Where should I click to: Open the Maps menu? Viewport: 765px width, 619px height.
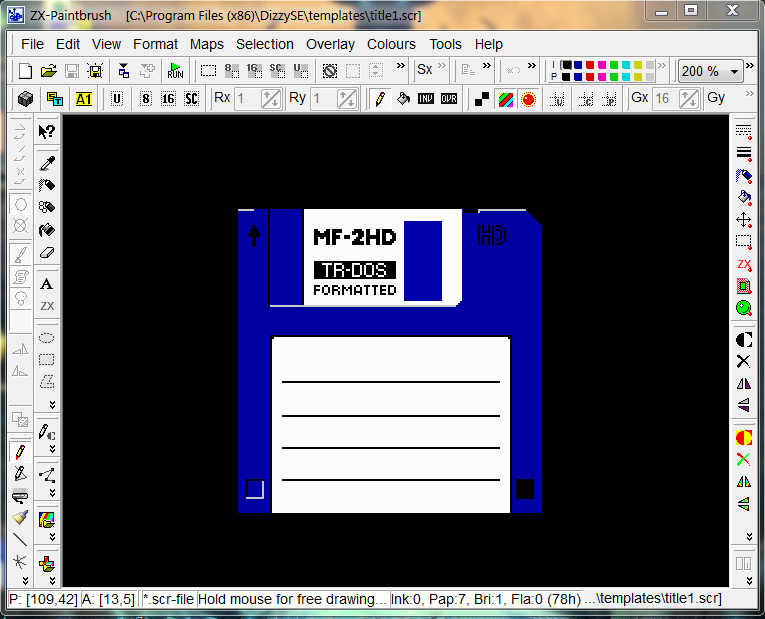point(206,44)
